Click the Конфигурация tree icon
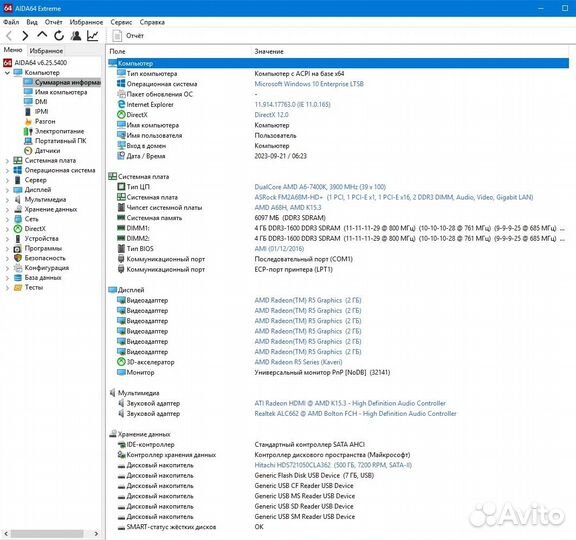This screenshot has height=540, width=576. click(x=18, y=268)
